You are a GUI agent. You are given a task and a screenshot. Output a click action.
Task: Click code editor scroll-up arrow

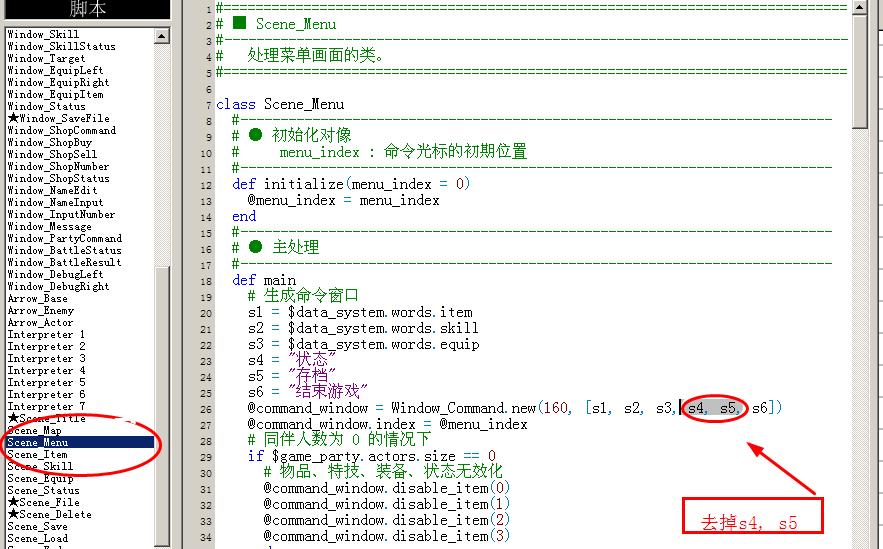pos(859,7)
